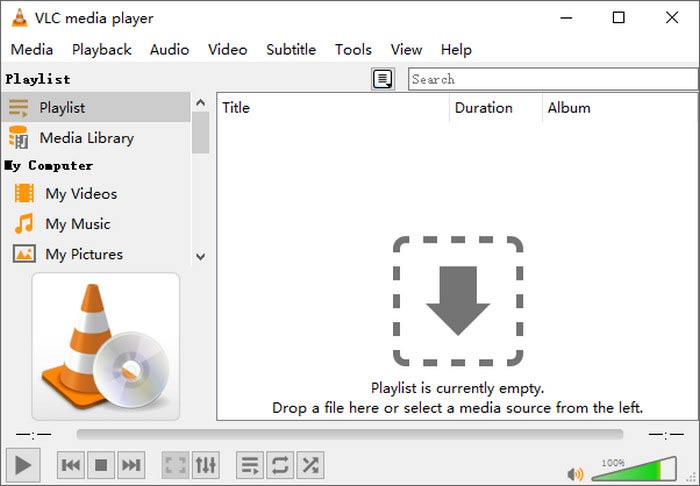Open the Video menu
This screenshot has height=486, width=700.
(228, 50)
